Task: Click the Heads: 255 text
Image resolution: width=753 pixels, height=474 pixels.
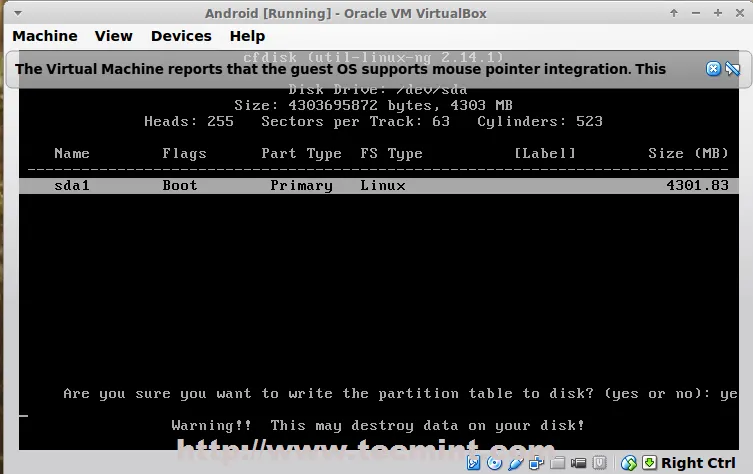Action: tap(189, 122)
